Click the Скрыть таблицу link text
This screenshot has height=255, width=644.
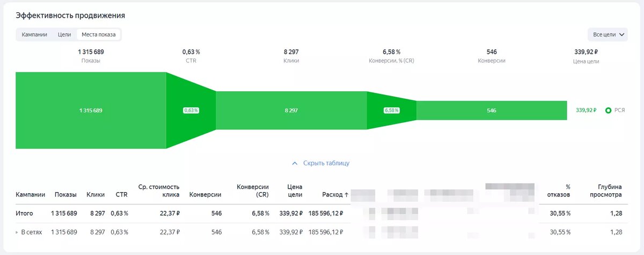click(x=326, y=163)
